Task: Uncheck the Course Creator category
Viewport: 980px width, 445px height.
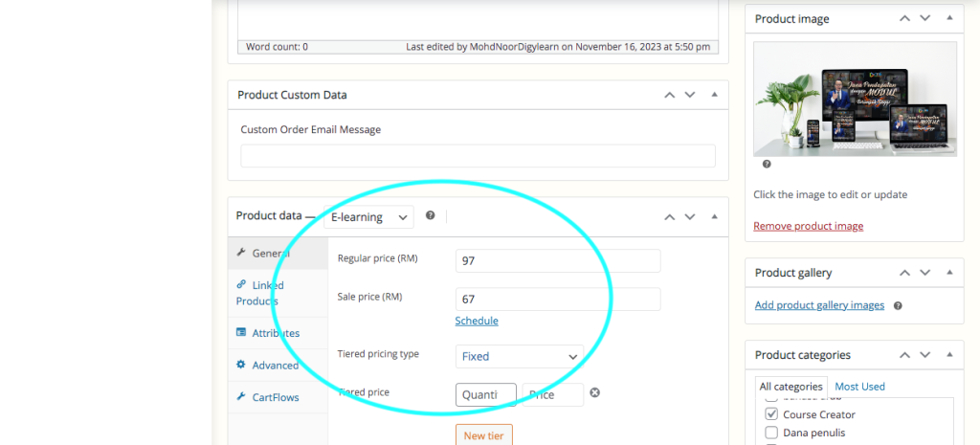Action: tap(771, 414)
